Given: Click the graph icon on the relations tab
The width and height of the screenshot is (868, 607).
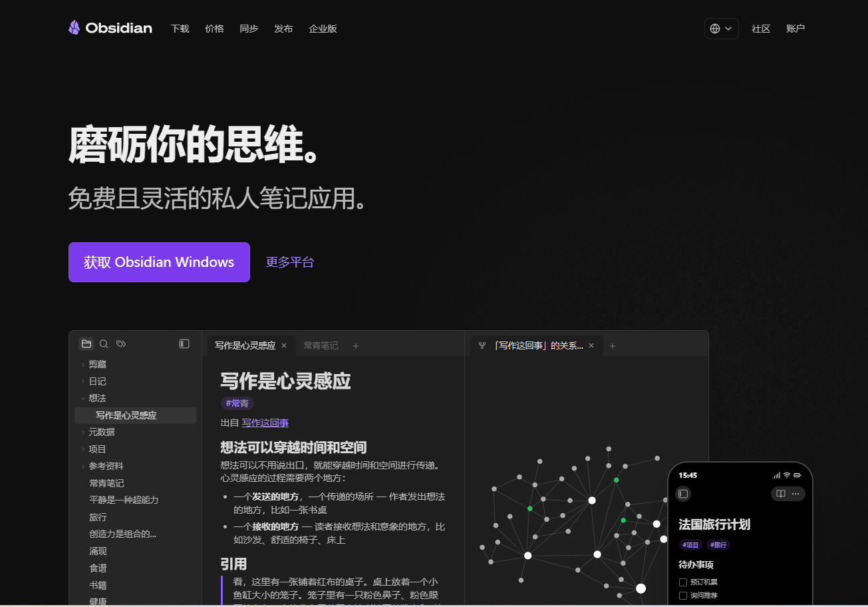Looking at the screenshot, I should coord(482,345).
